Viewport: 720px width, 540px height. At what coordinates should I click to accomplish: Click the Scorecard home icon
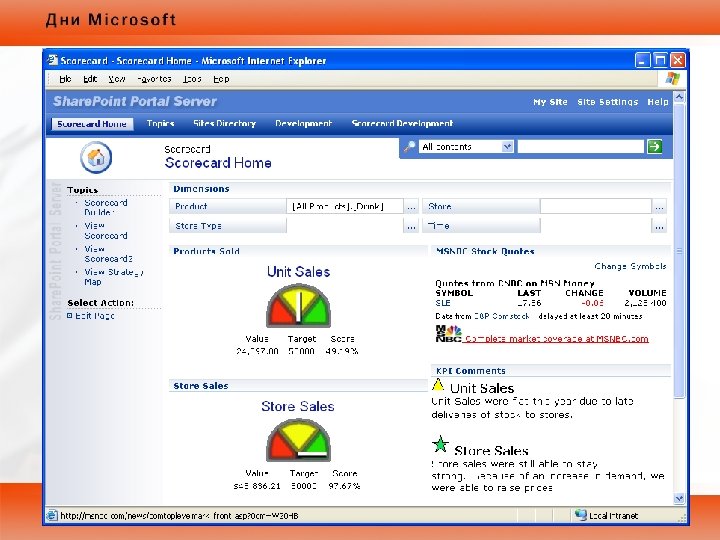pos(96,158)
